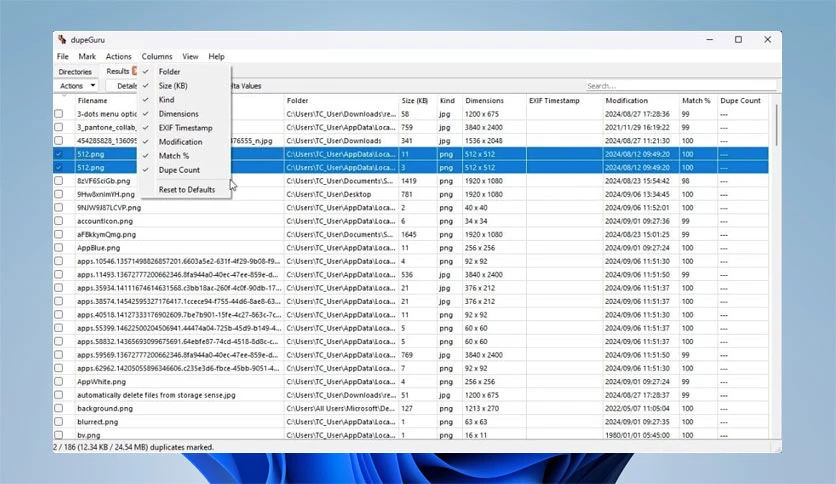
Task: Click the 1980/01/01 05:45:00 modification cell
Action: tap(637, 435)
